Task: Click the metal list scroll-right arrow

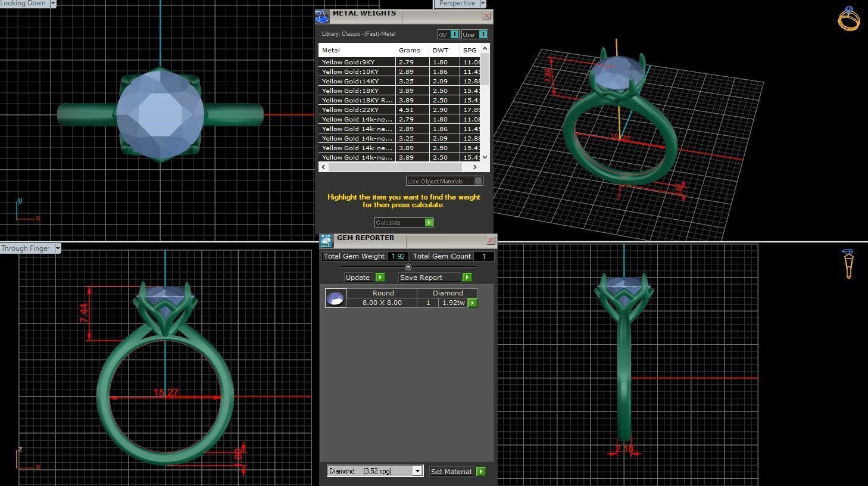Action: 475,167
